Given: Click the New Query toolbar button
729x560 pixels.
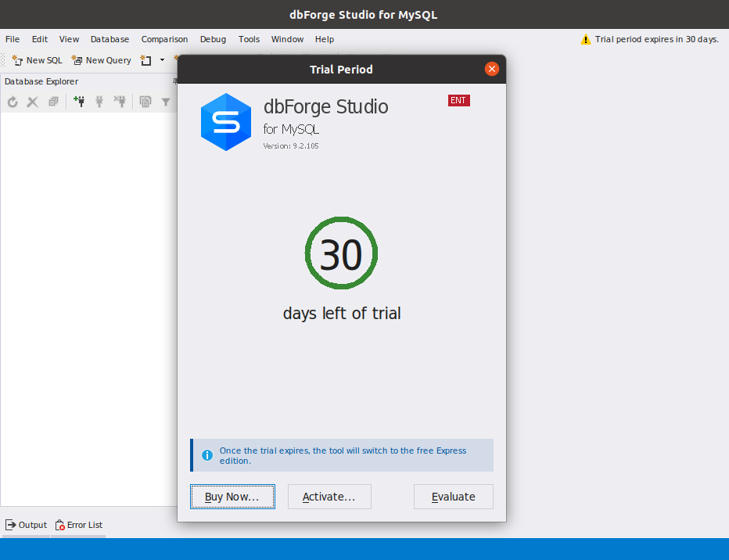Looking at the screenshot, I should pyautogui.click(x=102, y=60).
